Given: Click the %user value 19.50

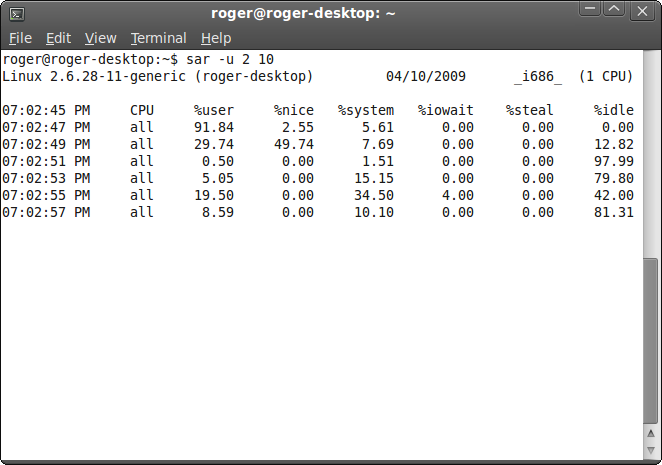Looking at the screenshot, I should click(214, 195).
